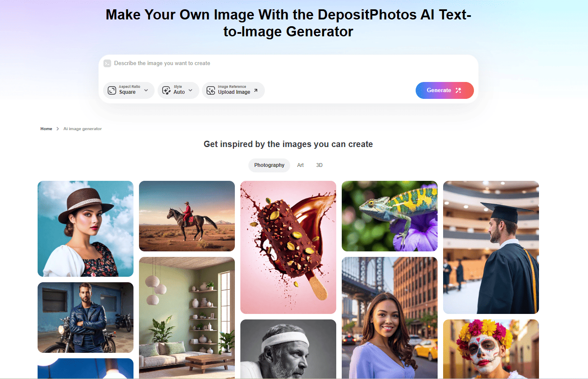The image size is (588, 379).
Task: Open the chocolate ice cream bar image
Action: click(288, 247)
